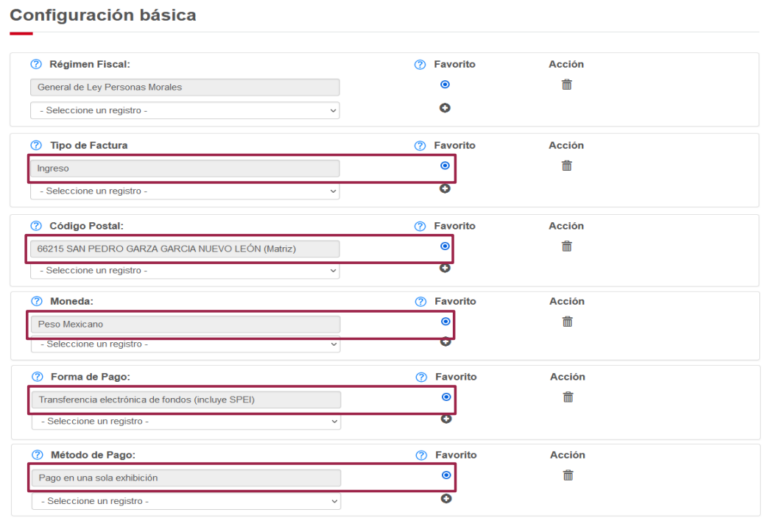Select favorite radio for General de Ley Personas Morales

point(445,85)
